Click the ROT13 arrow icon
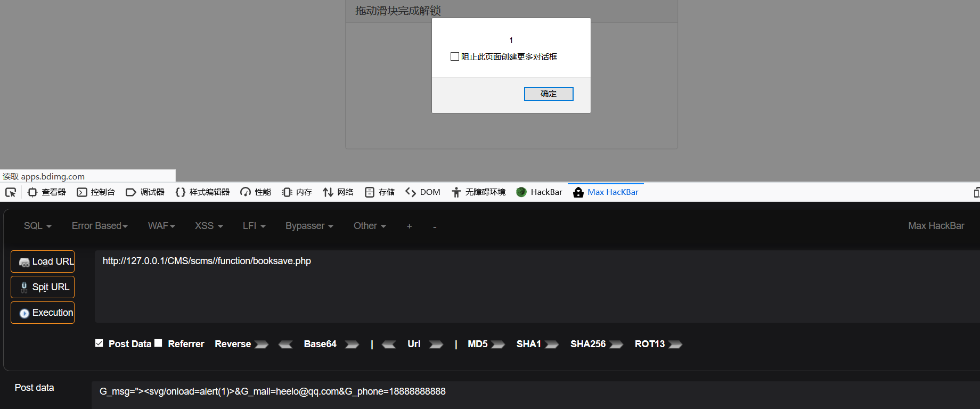The width and height of the screenshot is (980, 409). click(675, 345)
